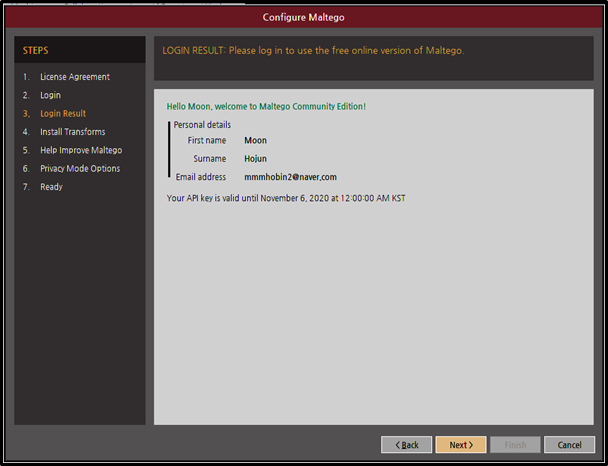Click the surname value Hojun
The width and height of the screenshot is (608, 466).
pos(255,159)
